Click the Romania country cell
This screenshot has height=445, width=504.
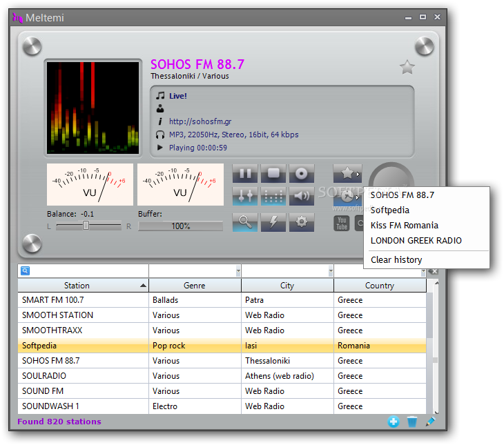[x=380, y=346]
